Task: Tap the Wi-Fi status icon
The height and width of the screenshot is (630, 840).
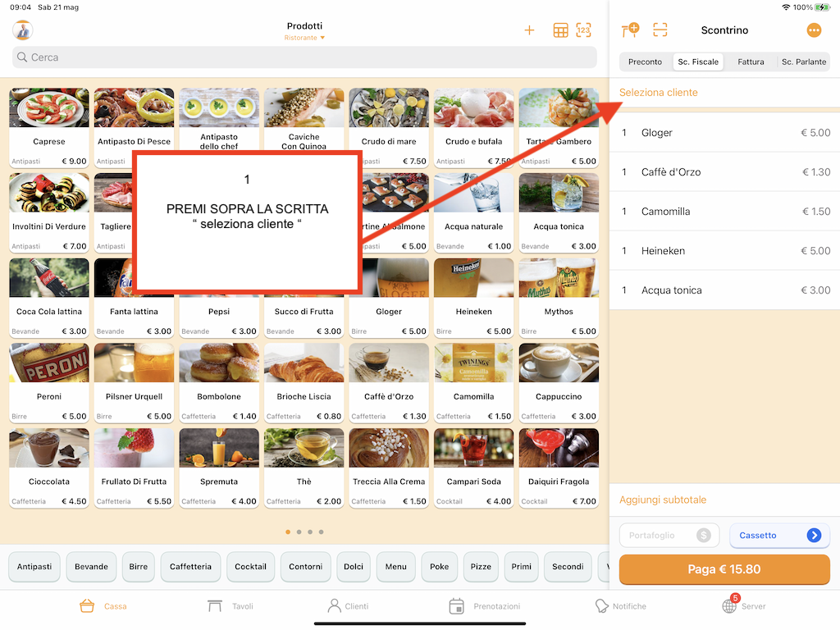Action: coord(786,7)
